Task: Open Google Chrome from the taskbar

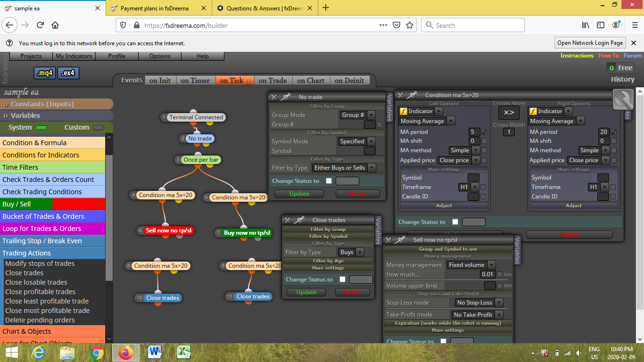Action: (97, 353)
